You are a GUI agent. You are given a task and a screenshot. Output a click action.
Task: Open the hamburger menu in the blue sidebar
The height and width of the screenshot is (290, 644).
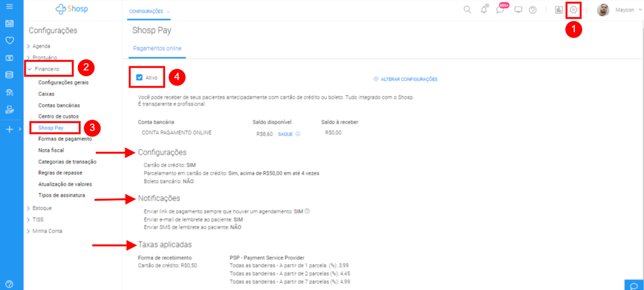(x=9, y=7)
